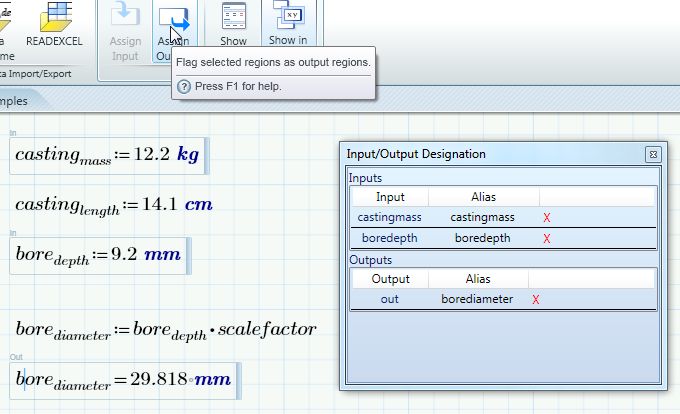Screen dimensions: 680x414
Task: Select the casting mass 12.2 kg region
Action: click(109, 156)
